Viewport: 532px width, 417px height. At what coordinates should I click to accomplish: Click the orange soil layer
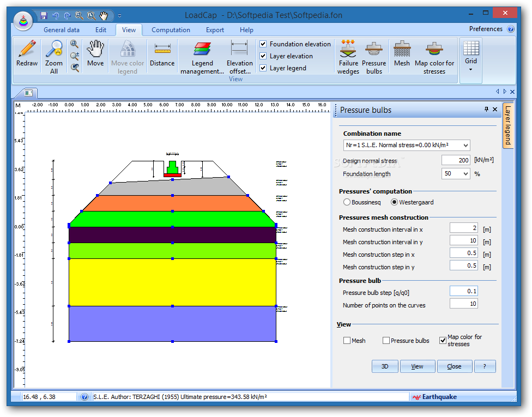(172, 203)
